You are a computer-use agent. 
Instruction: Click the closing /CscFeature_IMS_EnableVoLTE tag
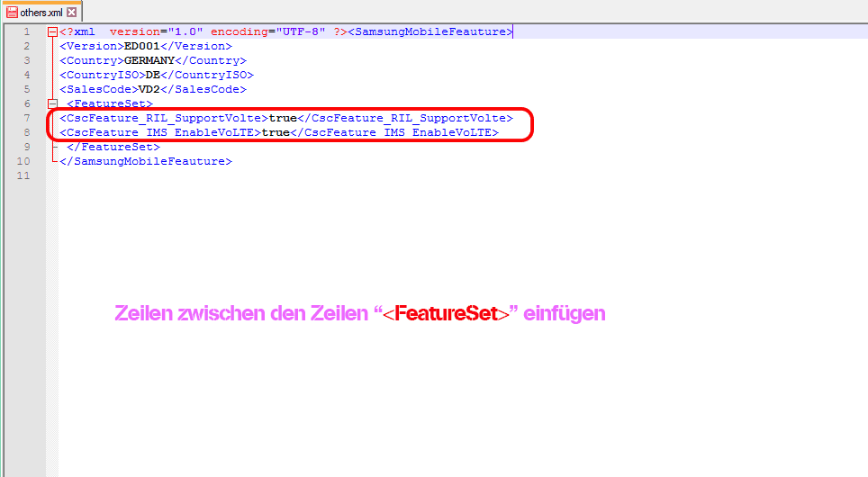(394, 132)
